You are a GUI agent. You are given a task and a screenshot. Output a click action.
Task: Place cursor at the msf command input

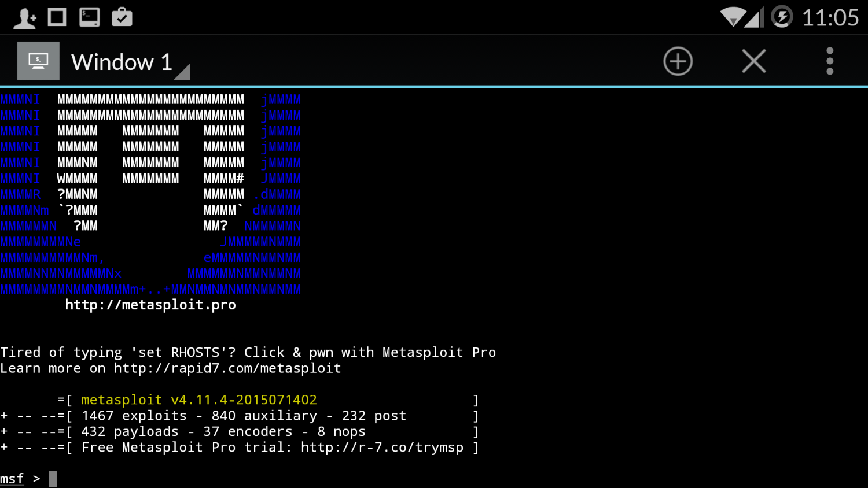(x=53, y=479)
